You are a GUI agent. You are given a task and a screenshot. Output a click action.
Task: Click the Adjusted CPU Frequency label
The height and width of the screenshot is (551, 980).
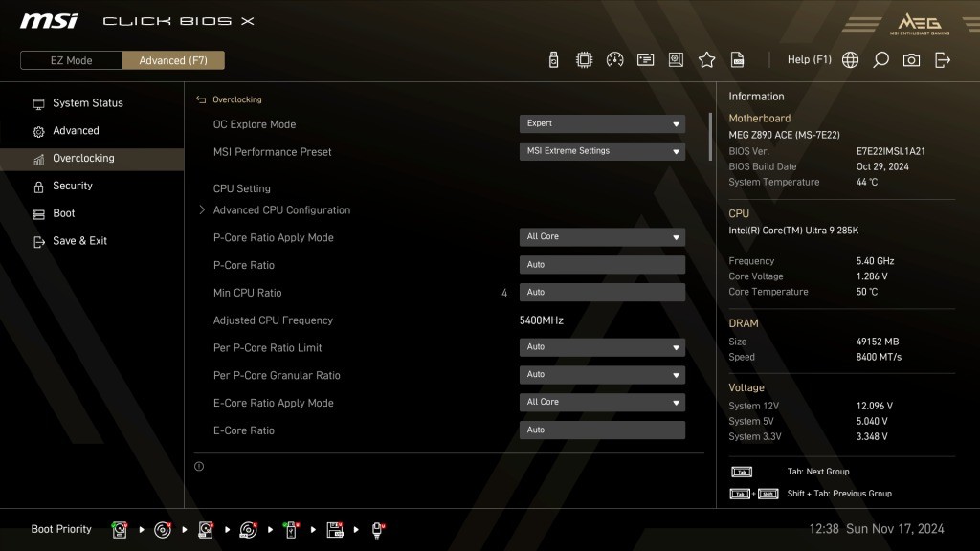click(273, 320)
